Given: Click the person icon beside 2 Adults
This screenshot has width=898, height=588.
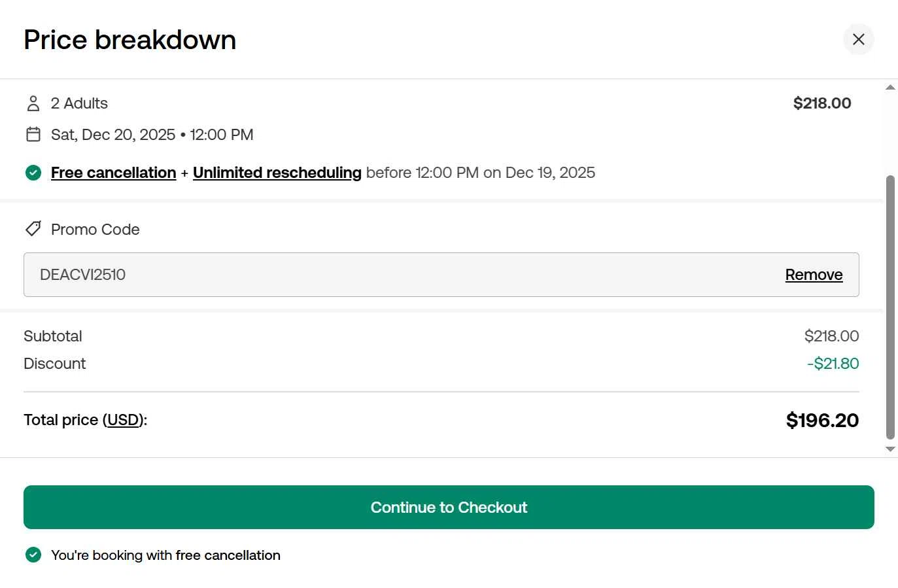Looking at the screenshot, I should point(33,103).
